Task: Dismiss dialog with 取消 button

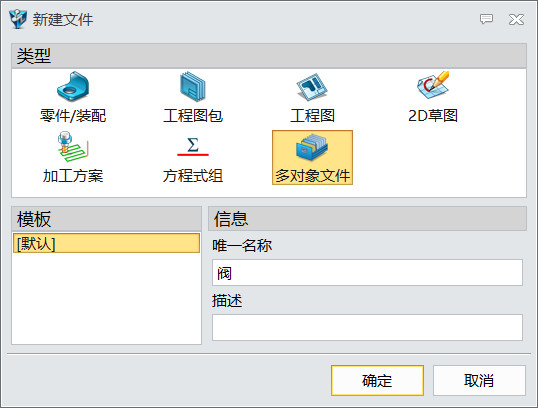Action: point(479,381)
